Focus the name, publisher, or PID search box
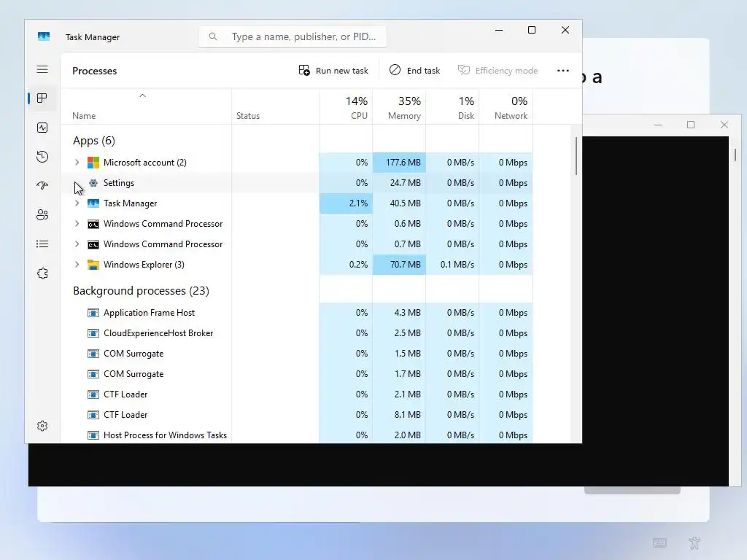 click(x=293, y=36)
